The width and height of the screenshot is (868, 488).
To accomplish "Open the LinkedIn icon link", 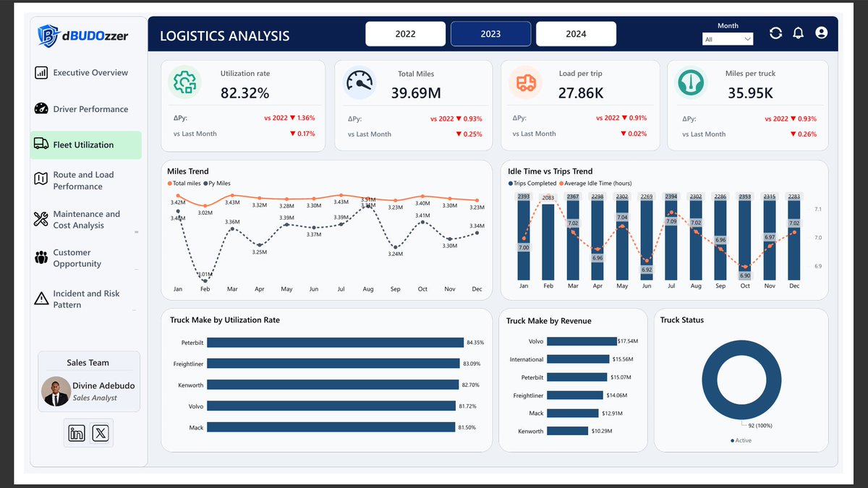I will [x=77, y=433].
